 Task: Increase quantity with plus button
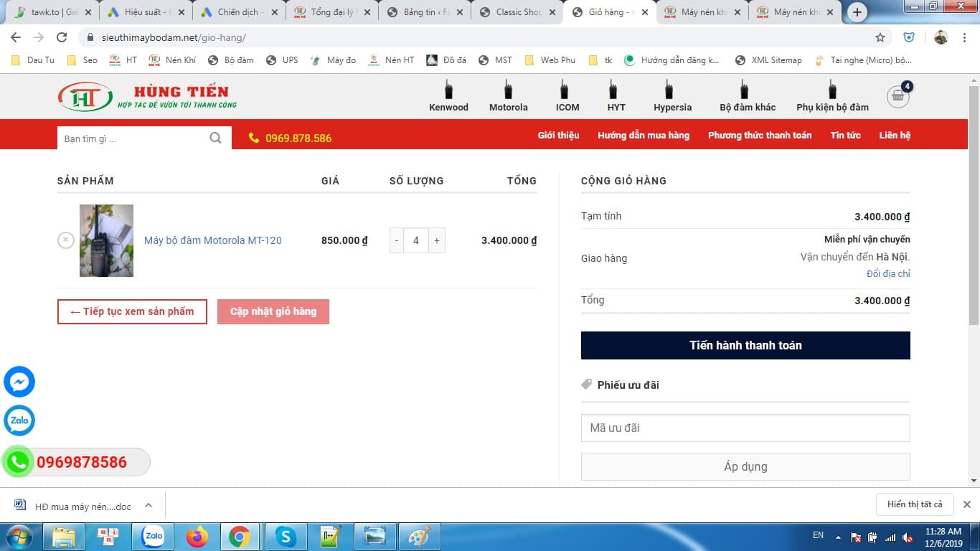pyautogui.click(x=436, y=240)
